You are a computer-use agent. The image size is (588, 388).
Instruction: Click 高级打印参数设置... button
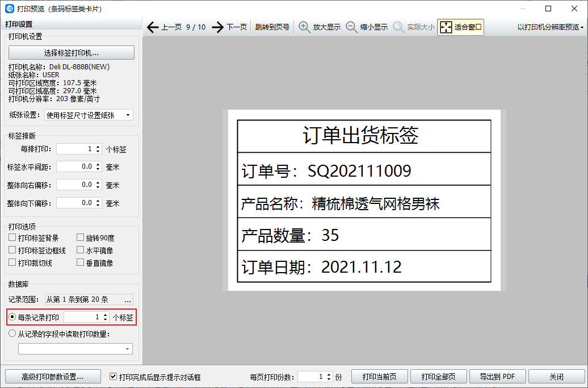[53, 377]
